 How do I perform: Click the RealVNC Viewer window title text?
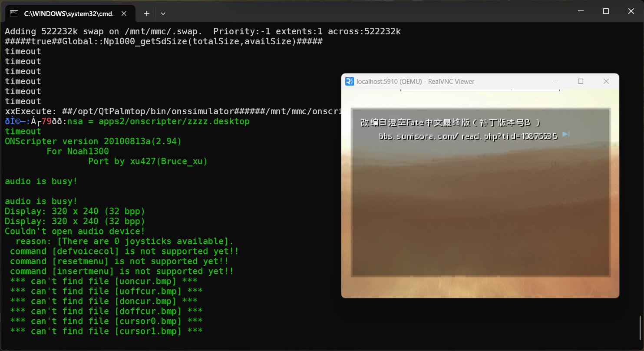(x=416, y=82)
